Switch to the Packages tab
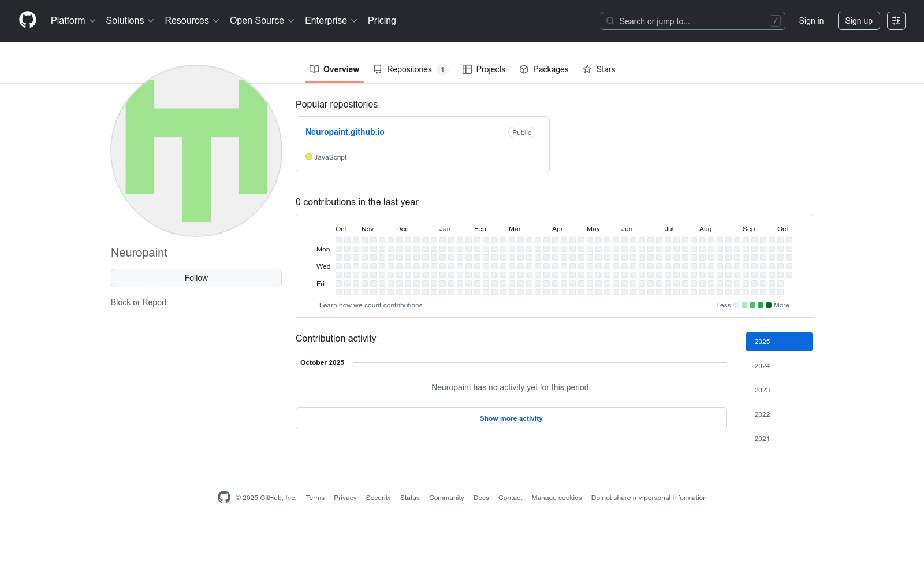924x578 pixels. click(544, 69)
